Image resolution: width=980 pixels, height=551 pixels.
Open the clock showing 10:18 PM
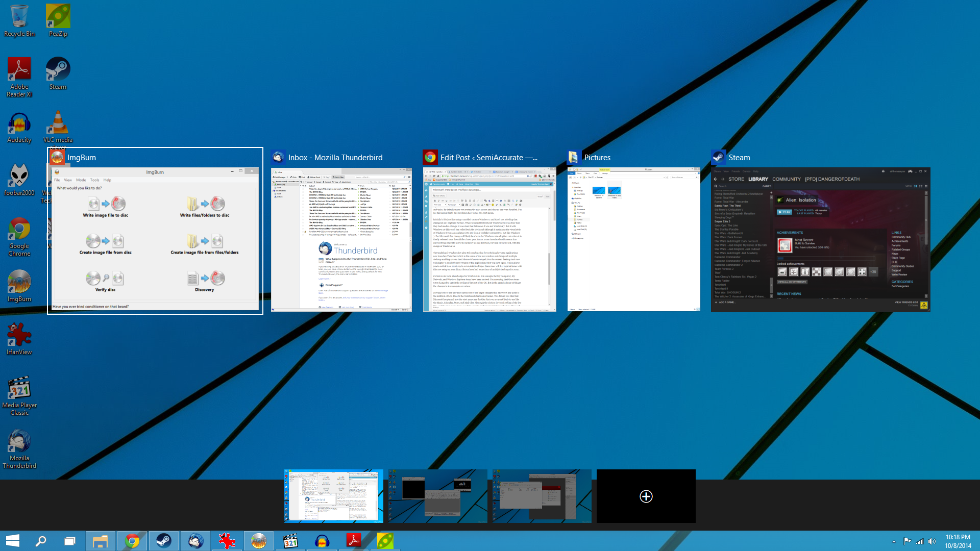click(958, 541)
